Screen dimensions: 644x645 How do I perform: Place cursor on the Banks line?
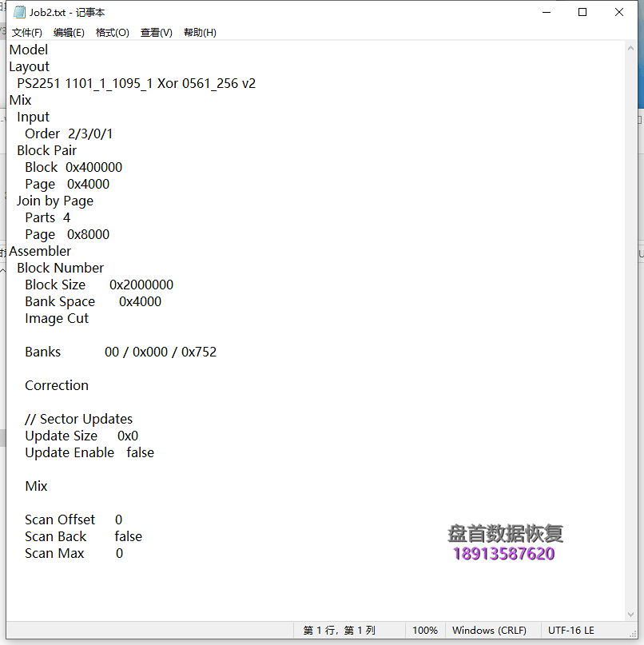[x=120, y=352]
